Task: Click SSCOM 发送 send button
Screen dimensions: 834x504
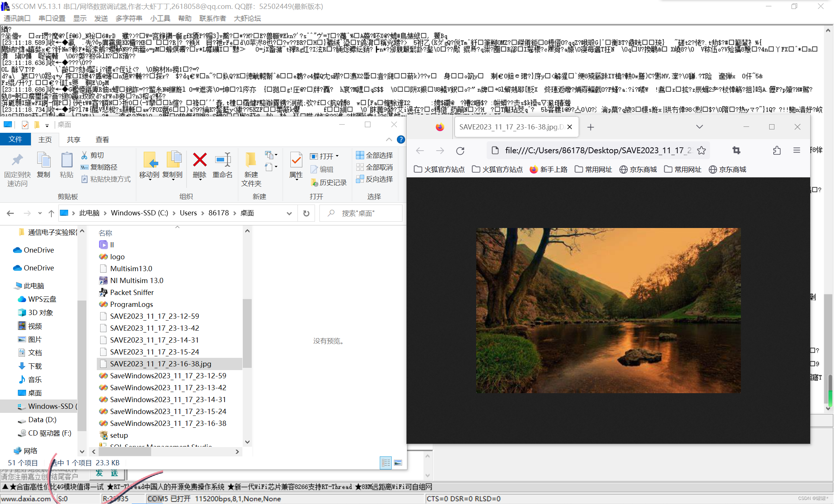Action: (107, 473)
